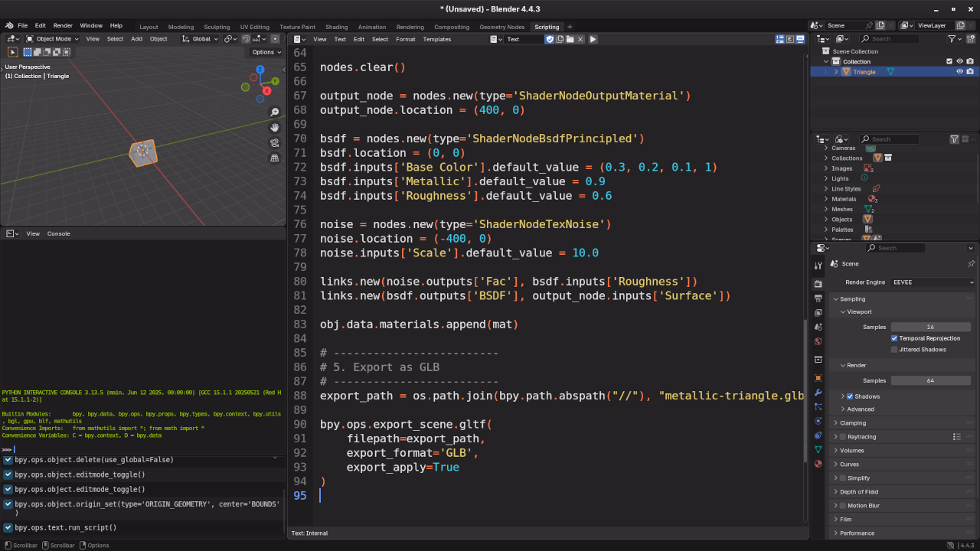Viewport: 980px width, 551px height.
Task: Enable the Motion Blur checkbox
Action: point(843,506)
